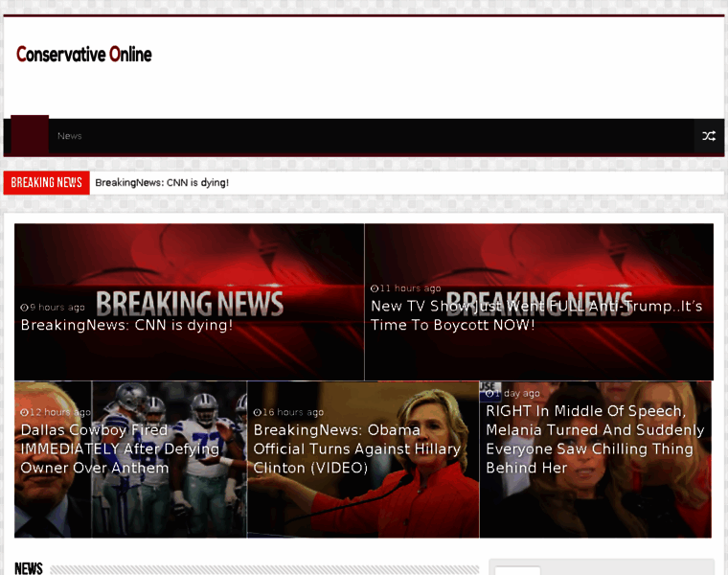Open 'Dallas Cowboy Fired IMMEDIATELY' article
The width and height of the screenshot is (728, 575).
pos(120,448)
